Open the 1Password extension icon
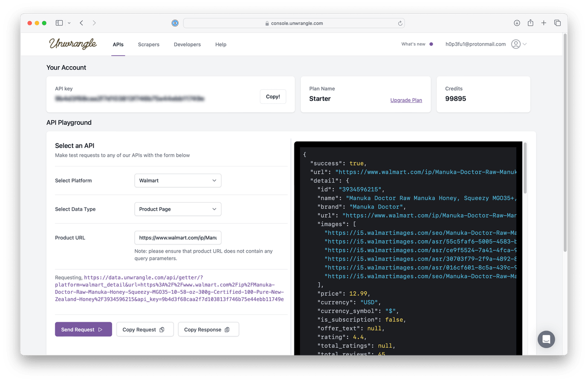Image resolution: width=588 pixels, height=382 pixels. 175,23
